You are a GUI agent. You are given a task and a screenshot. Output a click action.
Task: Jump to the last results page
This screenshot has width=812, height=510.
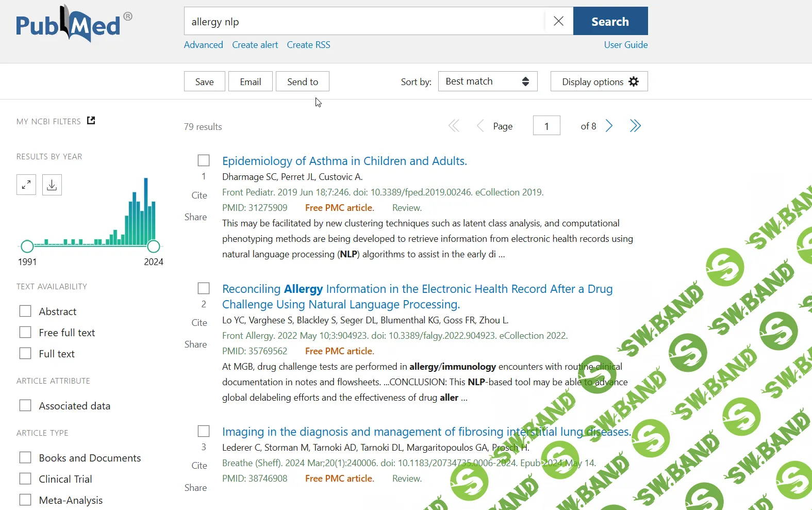pyautogui.click(x=635, y=126)
